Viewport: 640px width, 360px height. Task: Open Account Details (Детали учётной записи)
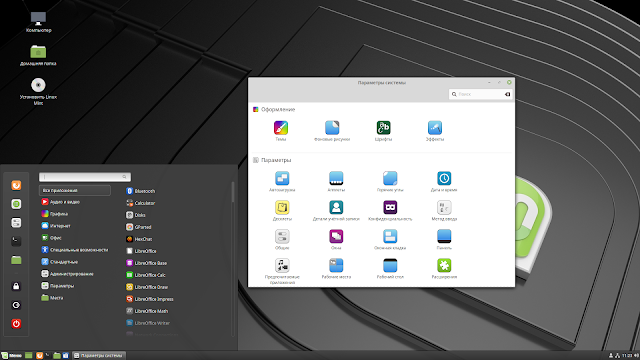coord(336,210)
